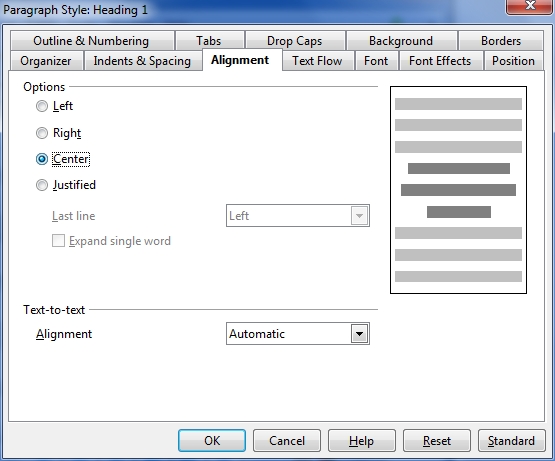Open the Borders tab
555x461 pixels.
[501, 41]
